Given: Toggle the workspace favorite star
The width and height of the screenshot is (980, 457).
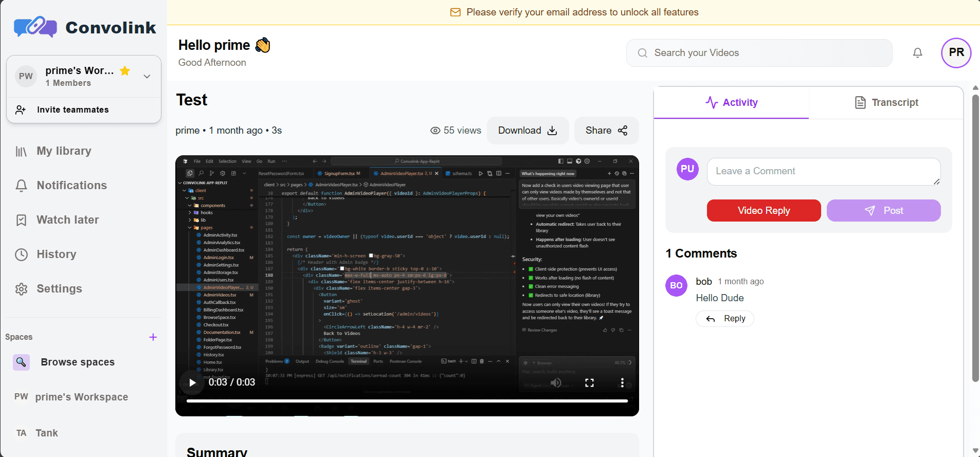Looking at the screenshot, I should [x=125, y=71].
